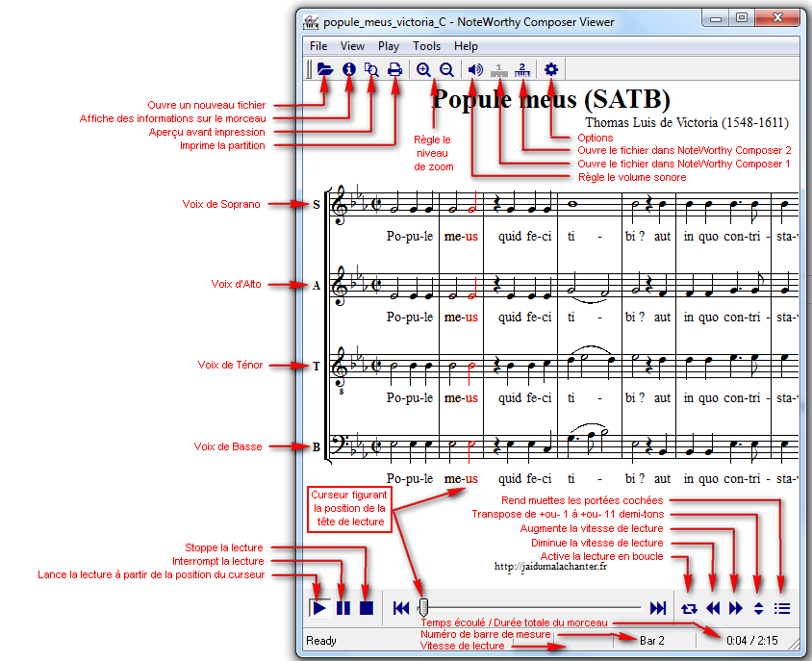Click the 'Ready' status text

coord(321,641)
